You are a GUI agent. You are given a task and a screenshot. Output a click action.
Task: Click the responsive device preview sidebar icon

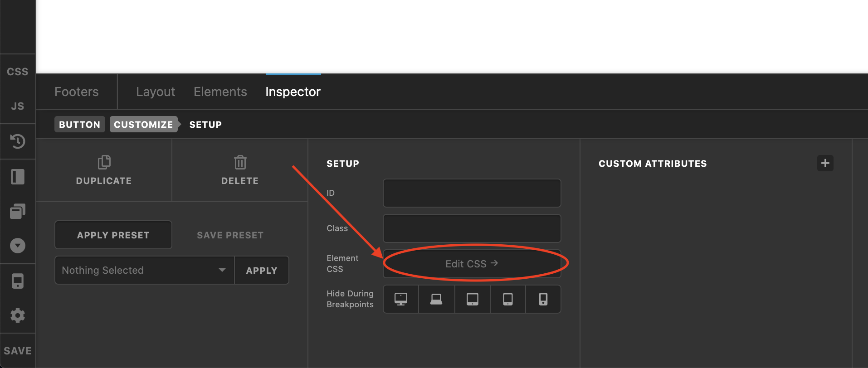click(18, 281)
